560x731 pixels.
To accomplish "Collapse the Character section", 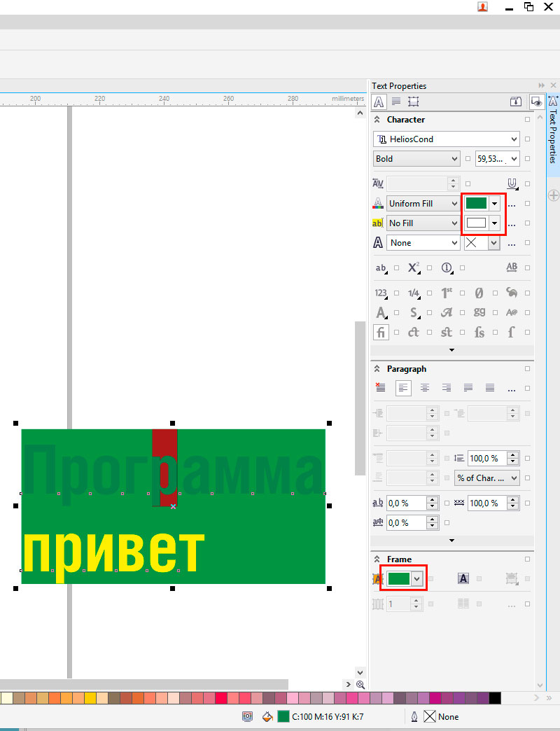I will pyautogui.click(x=377, y=119).
